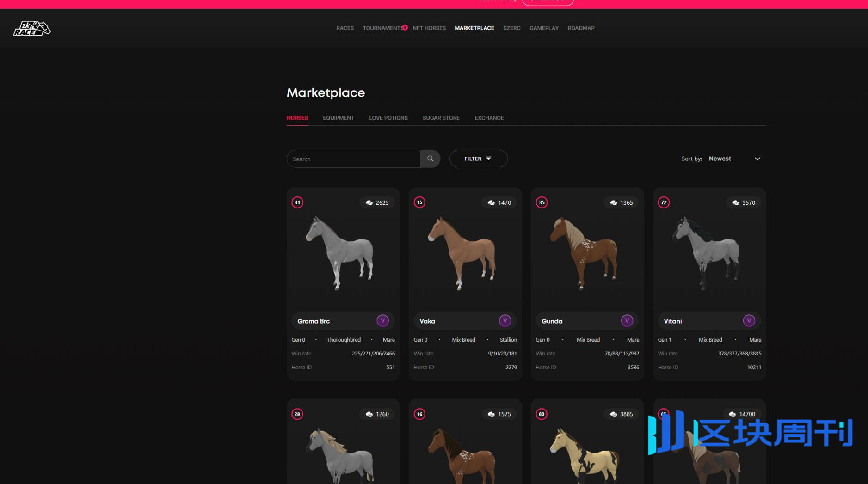The image size is (868, 484).
Task: Click the 1260 price tag on second-row card
Action: pos(377,414)
